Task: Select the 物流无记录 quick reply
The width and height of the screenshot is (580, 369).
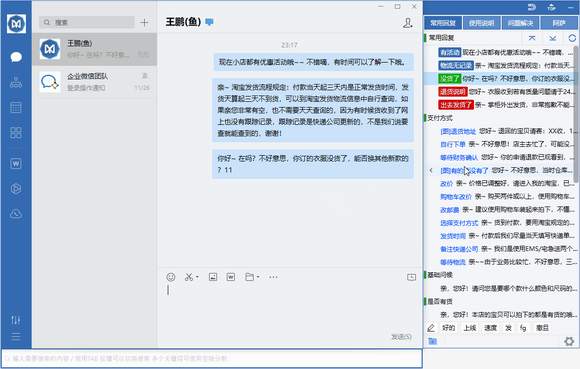Action: click(x=456, y=65)
